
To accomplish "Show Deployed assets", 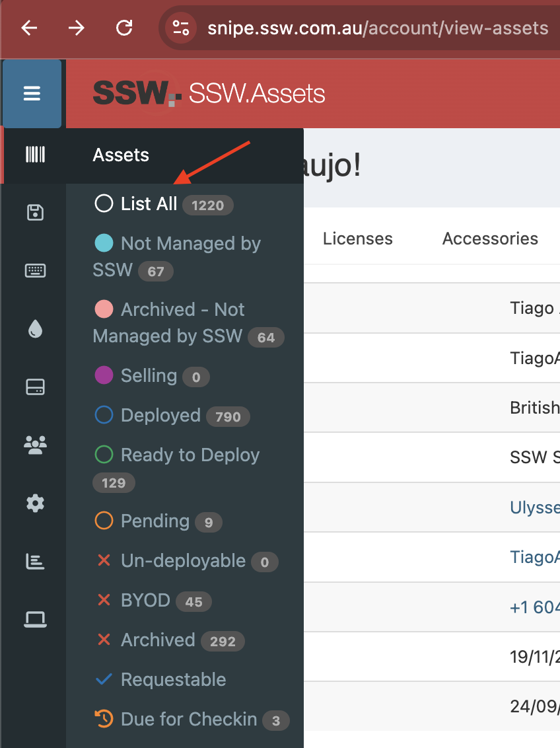I will coord(172,416).
